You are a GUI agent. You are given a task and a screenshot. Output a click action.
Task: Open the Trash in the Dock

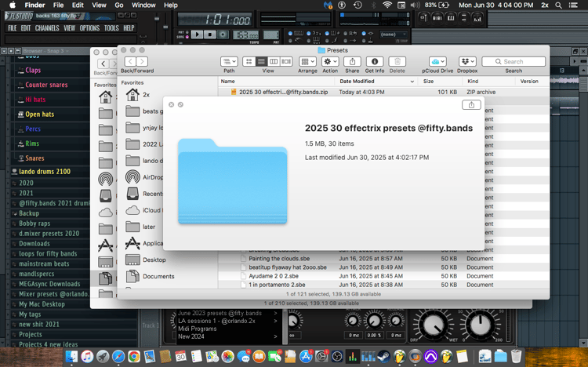coord(516,356)
